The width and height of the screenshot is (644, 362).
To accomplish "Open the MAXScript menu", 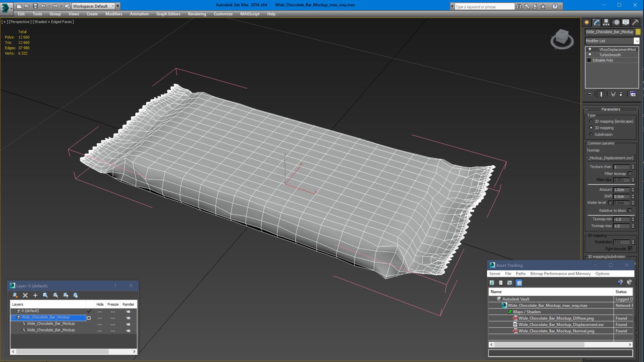I will click(250, 14).
